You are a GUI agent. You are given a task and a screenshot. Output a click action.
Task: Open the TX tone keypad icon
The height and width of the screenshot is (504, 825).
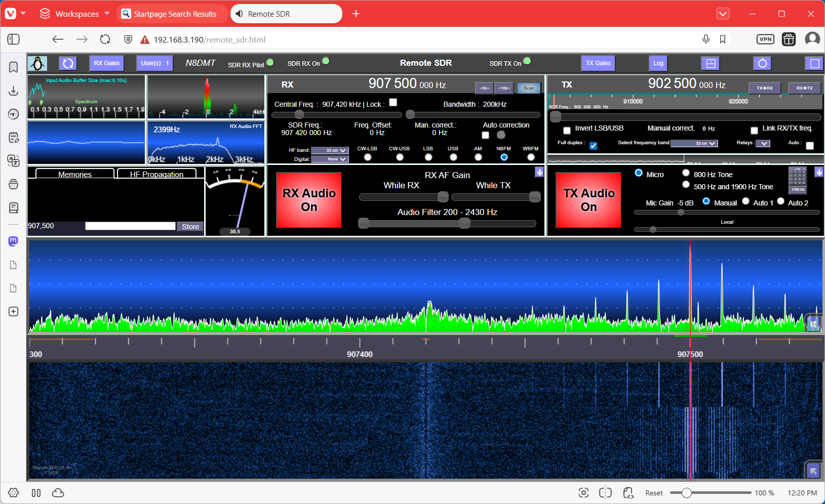coord(798,180)
